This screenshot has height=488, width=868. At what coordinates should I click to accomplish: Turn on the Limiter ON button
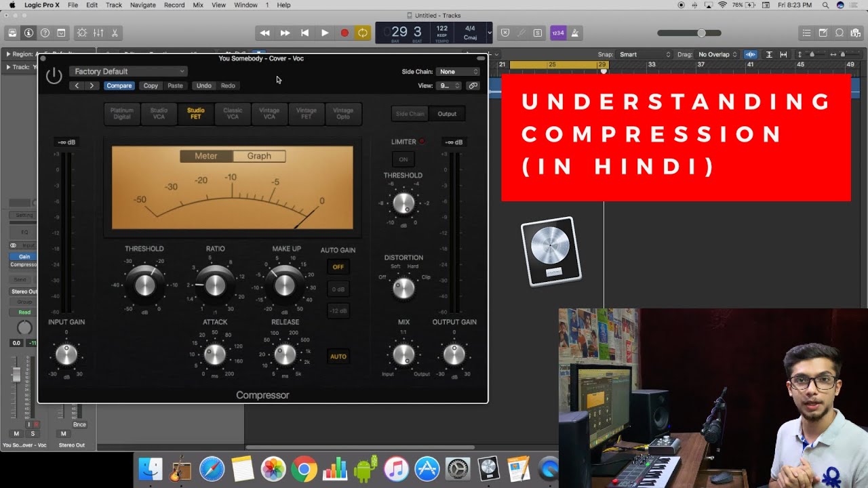coord(403,159)
